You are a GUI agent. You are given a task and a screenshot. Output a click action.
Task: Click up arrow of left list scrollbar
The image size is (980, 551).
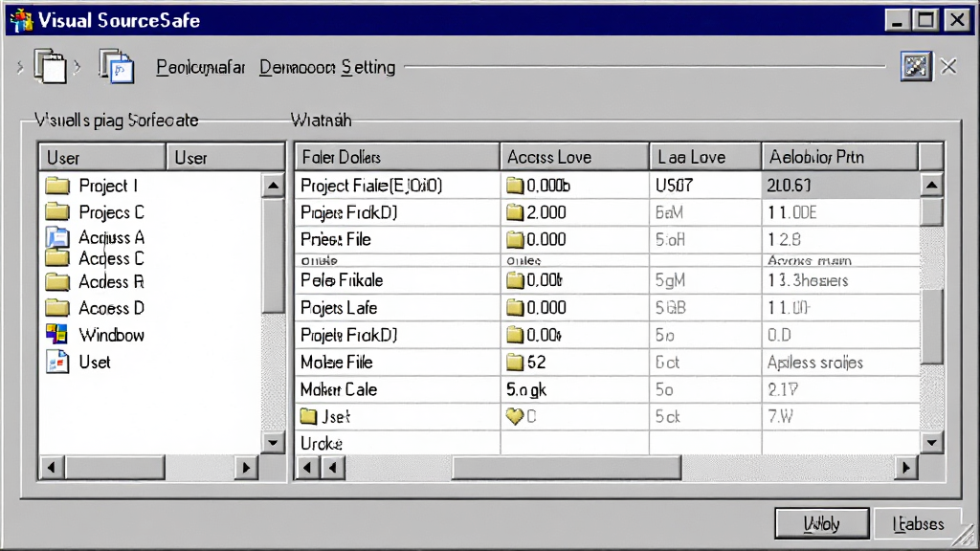pyautogui.click(x=273, y=186)
